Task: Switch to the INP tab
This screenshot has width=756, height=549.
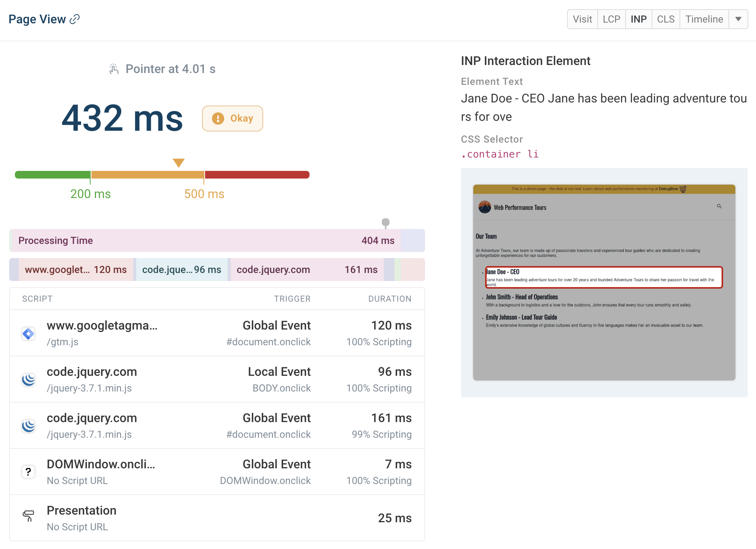Action: (x=638, y=19)
